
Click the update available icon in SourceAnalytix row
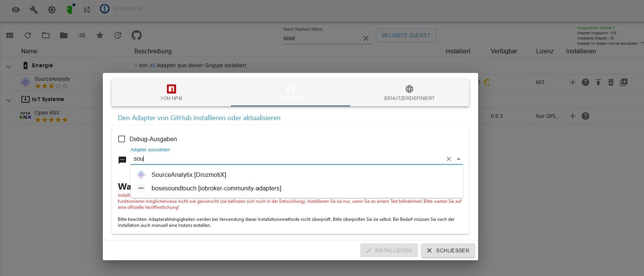[487, 82]
